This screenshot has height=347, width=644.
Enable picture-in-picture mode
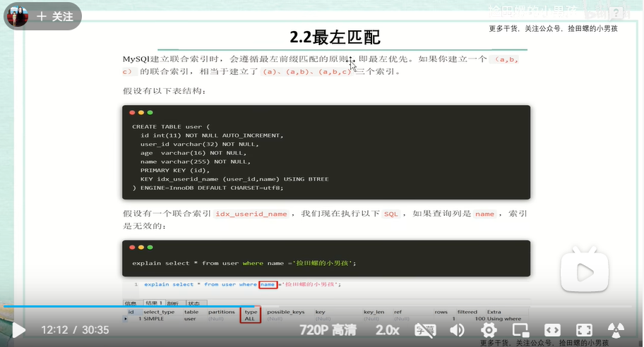(520, 330)
